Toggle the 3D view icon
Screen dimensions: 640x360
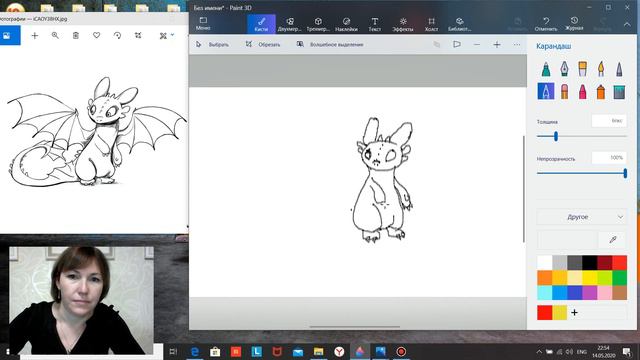coord(437,44)
